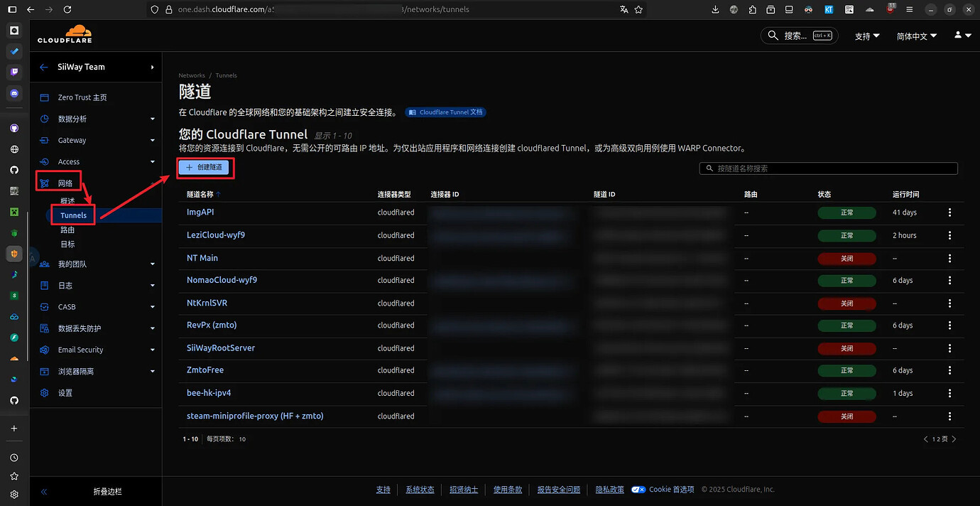Expand the Access sidebar section
Viewport: 980px width, 506px height.
[x=96, y=161]
